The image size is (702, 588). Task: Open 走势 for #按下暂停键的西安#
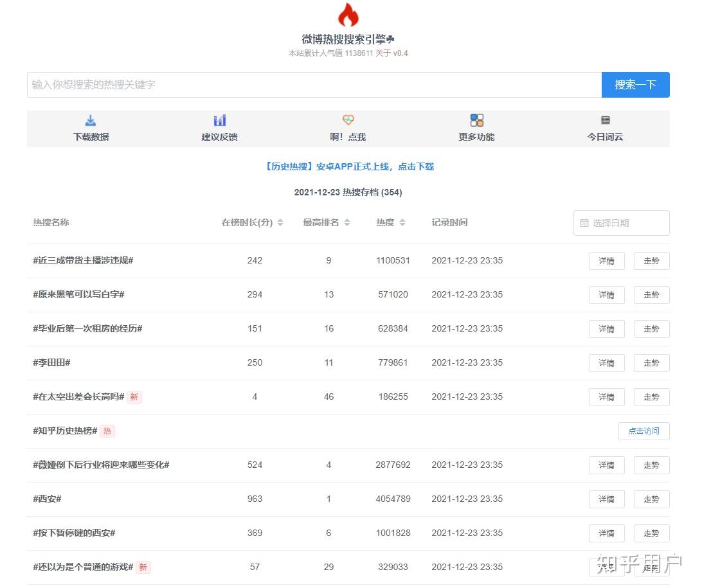pos(651,533)
